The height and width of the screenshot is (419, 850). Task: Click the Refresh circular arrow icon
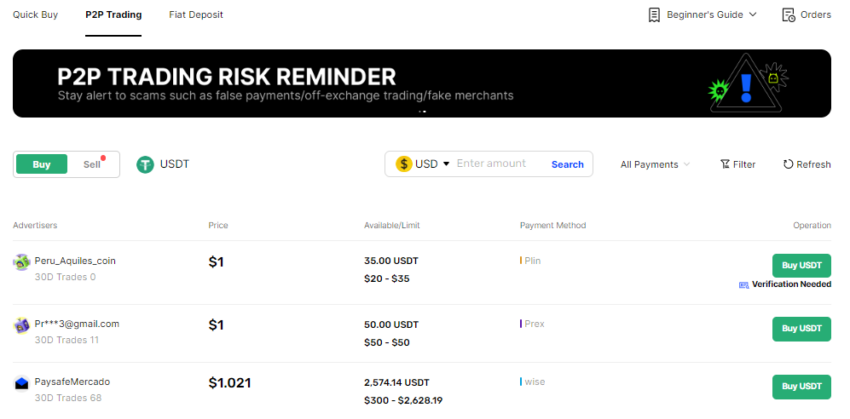tap(788, 164)
